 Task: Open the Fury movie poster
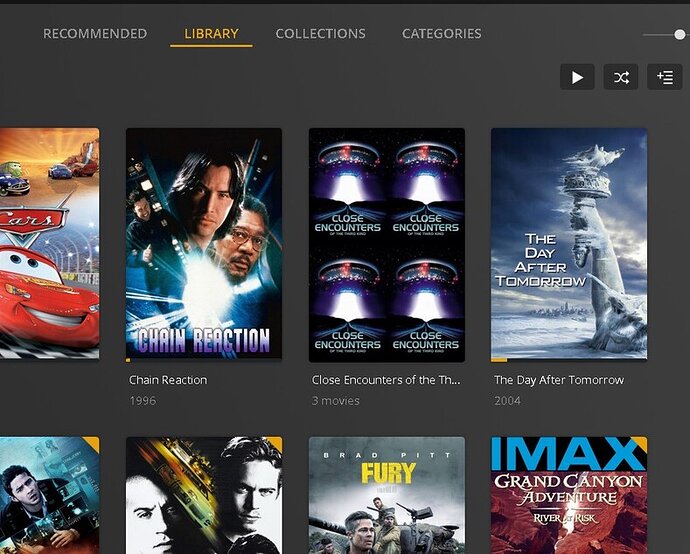coord(387,495)
